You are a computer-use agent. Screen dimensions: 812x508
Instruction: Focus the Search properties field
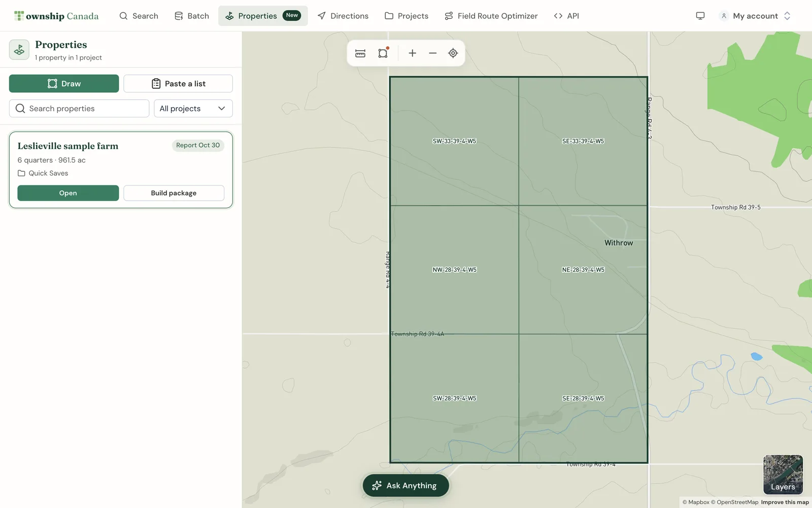click(79, 108)
